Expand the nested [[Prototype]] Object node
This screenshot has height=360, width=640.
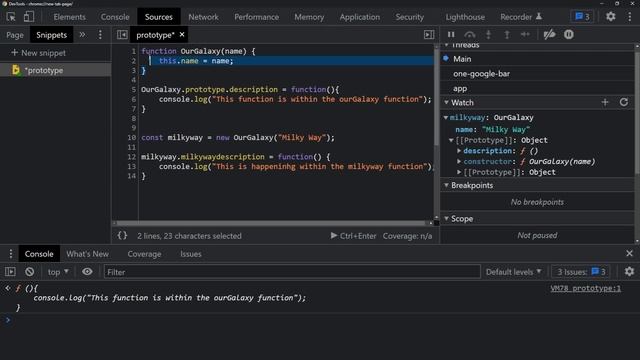pyautogui.click(x=459, y=172)
